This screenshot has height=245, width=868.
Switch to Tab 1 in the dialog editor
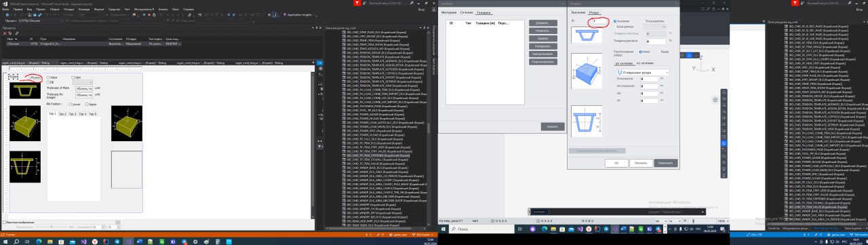pyautogui.click(x=52, y=114)
